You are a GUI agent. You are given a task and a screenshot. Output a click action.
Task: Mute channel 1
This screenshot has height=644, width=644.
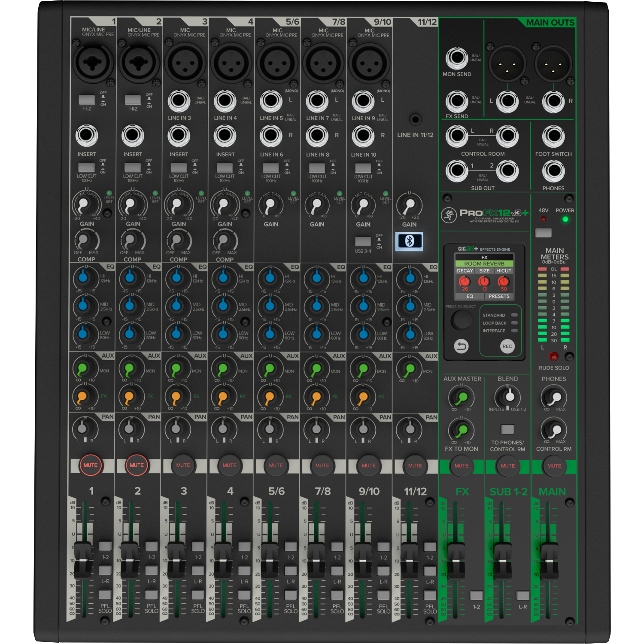(x=90, y=465)
